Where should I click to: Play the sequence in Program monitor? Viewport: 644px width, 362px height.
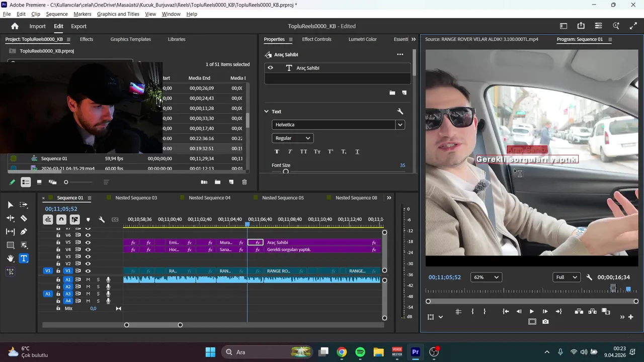click(x=531, y=312)
